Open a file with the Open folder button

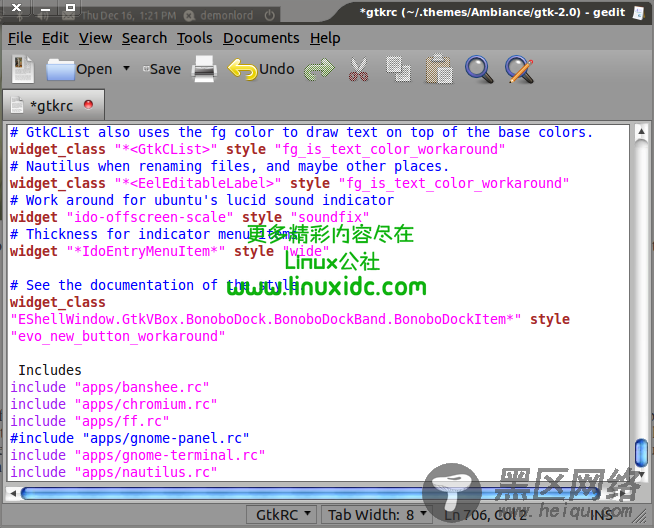(x=79, y=69)
